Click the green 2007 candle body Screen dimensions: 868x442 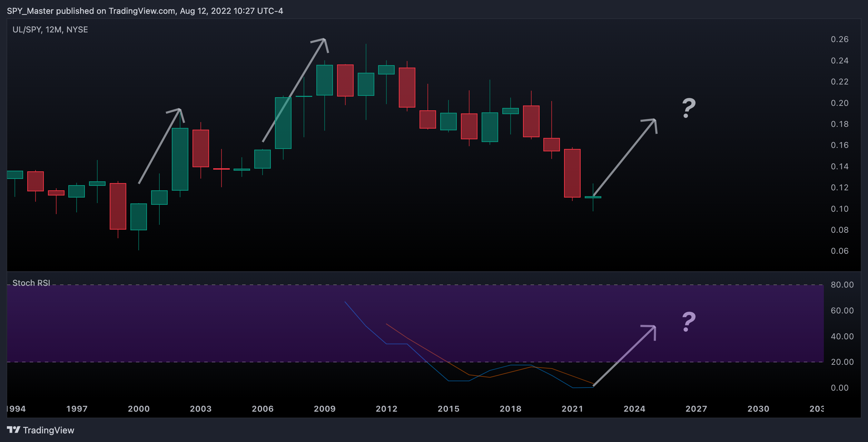pos(283,123)
